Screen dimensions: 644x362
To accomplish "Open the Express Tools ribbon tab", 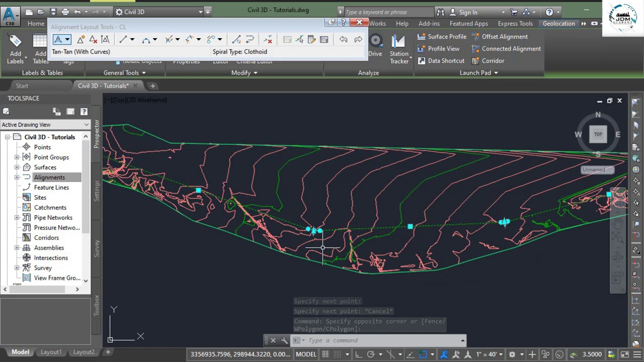I will pos(515,24).
